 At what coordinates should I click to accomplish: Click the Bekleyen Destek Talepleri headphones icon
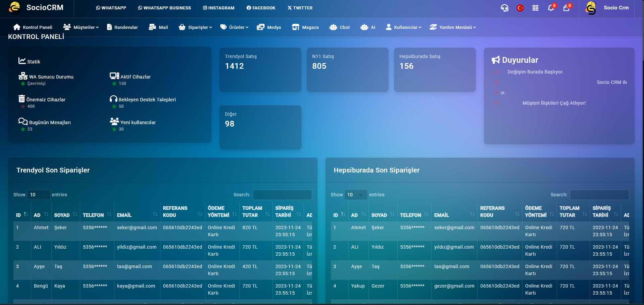click(x=113, y=99)
